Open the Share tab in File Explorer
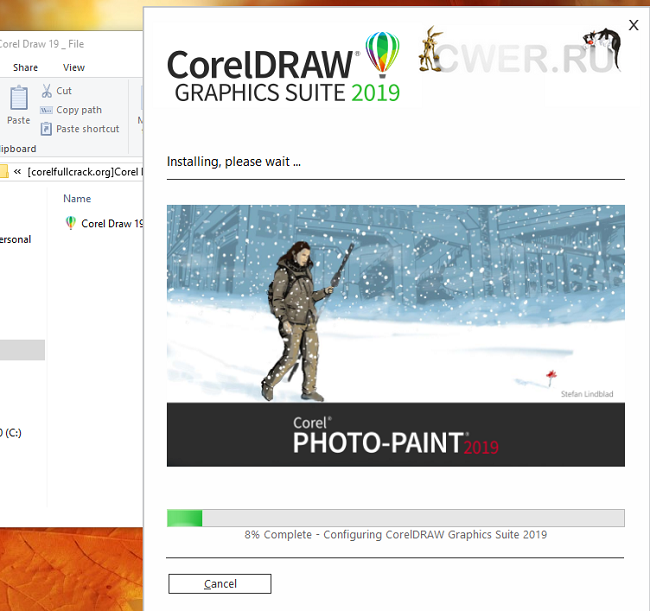 tap(25, 68)
